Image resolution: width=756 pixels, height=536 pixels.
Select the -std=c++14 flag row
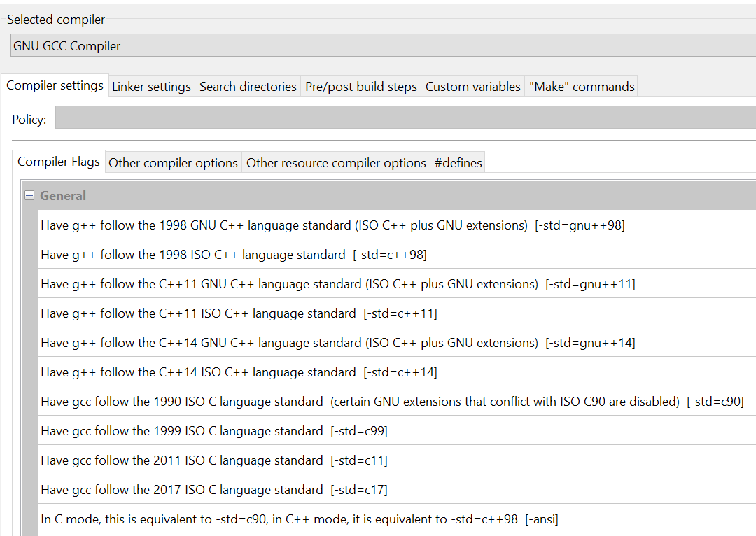pos(397,372)
